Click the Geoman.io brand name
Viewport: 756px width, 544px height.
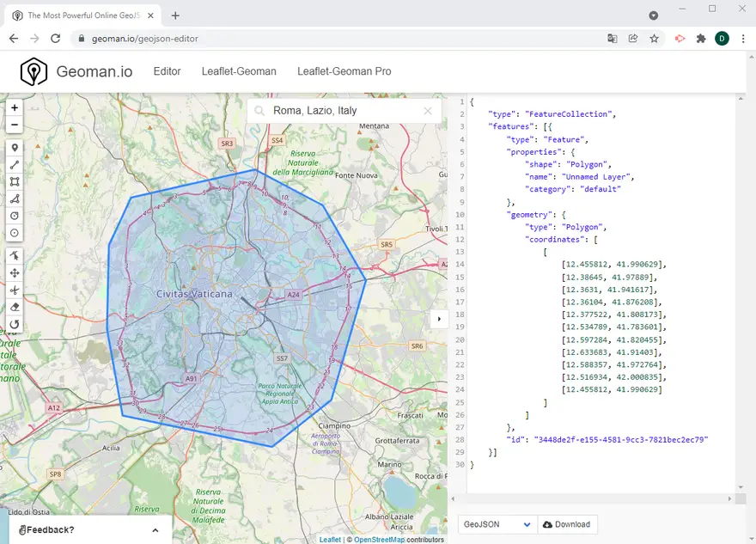pos(94,71)
